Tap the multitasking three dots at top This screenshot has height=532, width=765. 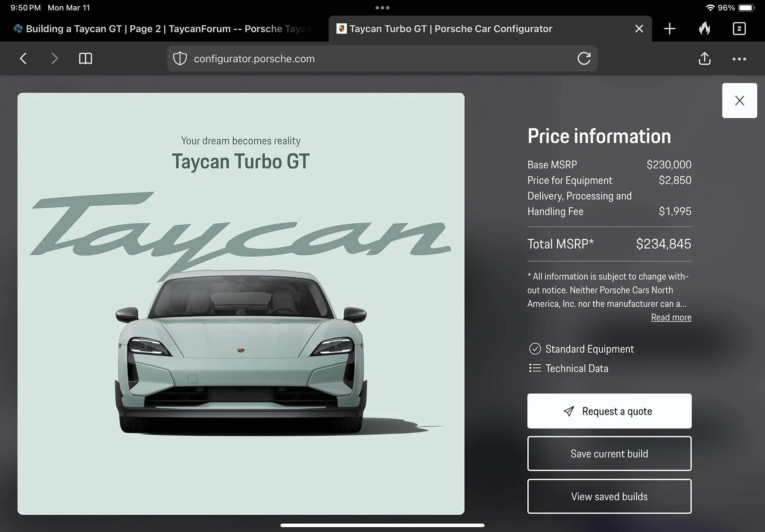pyautogui.click(x=382, y=8)
